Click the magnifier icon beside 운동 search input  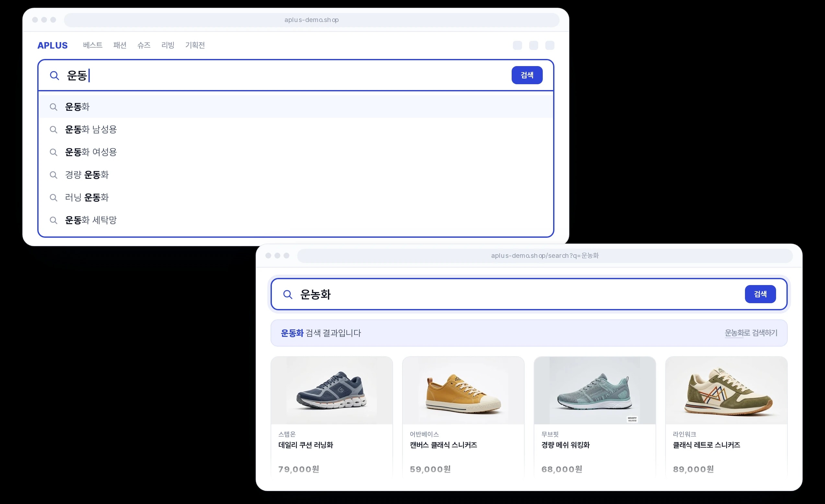pyautogui.click(x=54, y=75)
